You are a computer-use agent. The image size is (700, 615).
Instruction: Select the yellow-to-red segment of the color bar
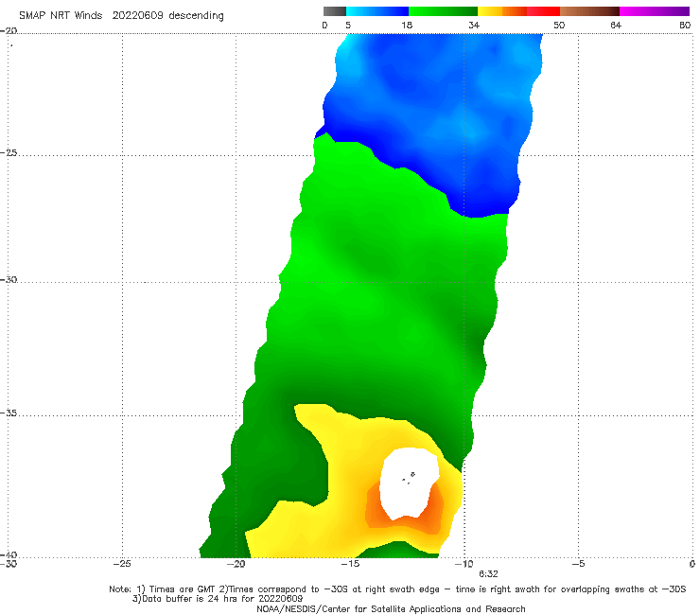[518, 11]
